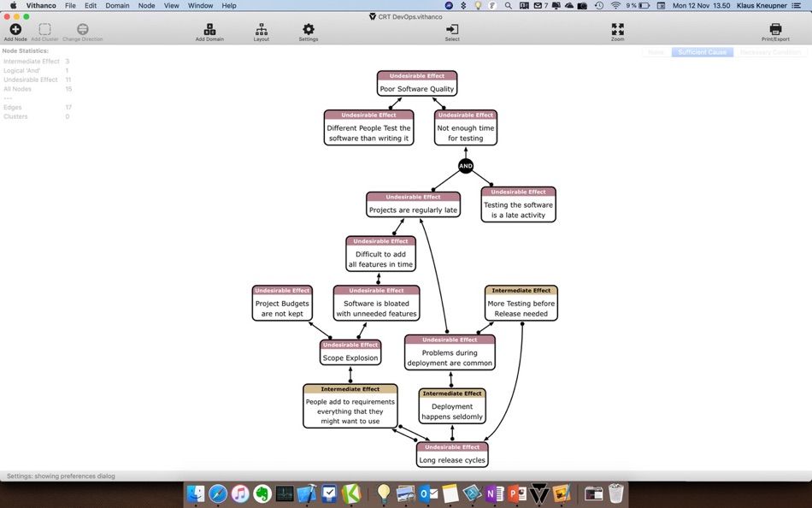Select the 'Not enough time for testing' node

coord(466,127)
